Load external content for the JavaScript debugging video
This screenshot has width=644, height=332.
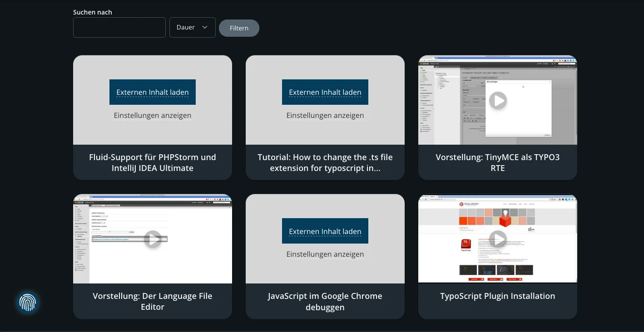[325, 231]
